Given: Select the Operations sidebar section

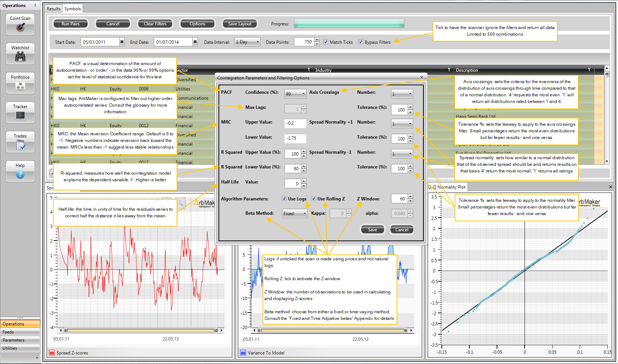Looking at the screenshot, I should pyautogui.click(x=20, y=324).
